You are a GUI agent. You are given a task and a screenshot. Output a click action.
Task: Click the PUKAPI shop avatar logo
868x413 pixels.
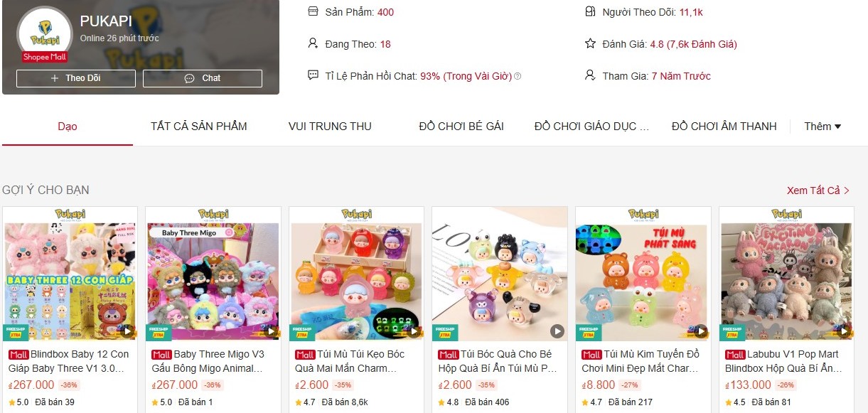(45, 33)
